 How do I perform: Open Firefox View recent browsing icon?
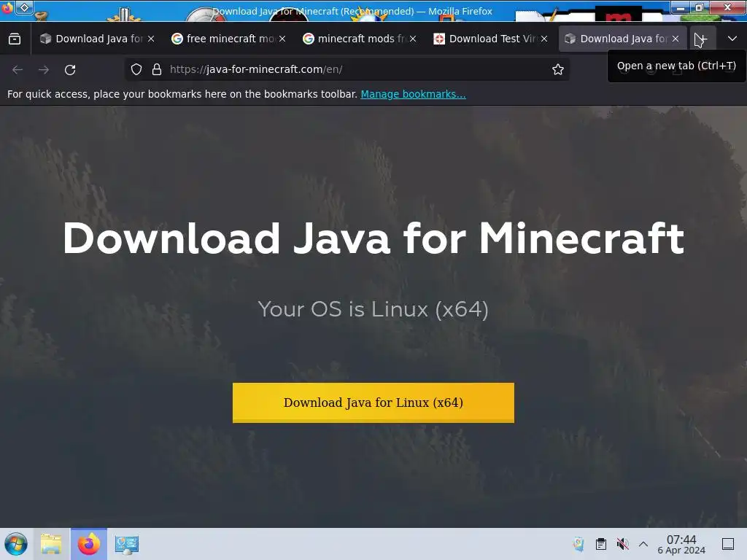coord(15,39)
